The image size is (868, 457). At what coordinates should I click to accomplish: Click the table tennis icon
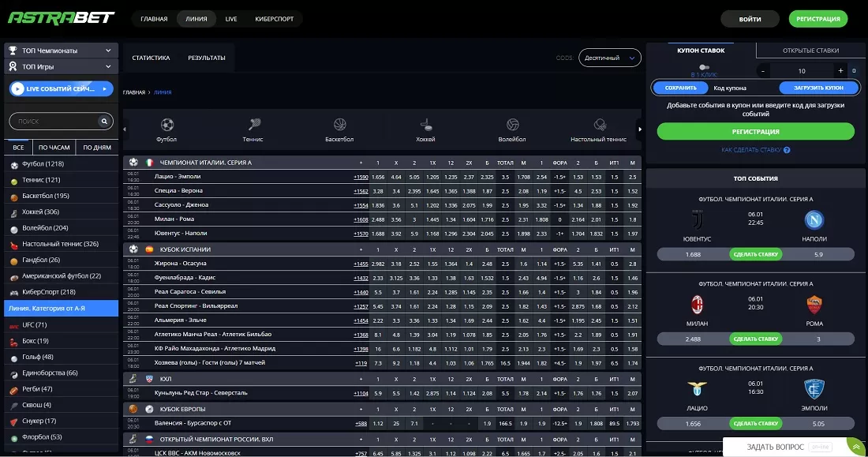click(600, 125)
